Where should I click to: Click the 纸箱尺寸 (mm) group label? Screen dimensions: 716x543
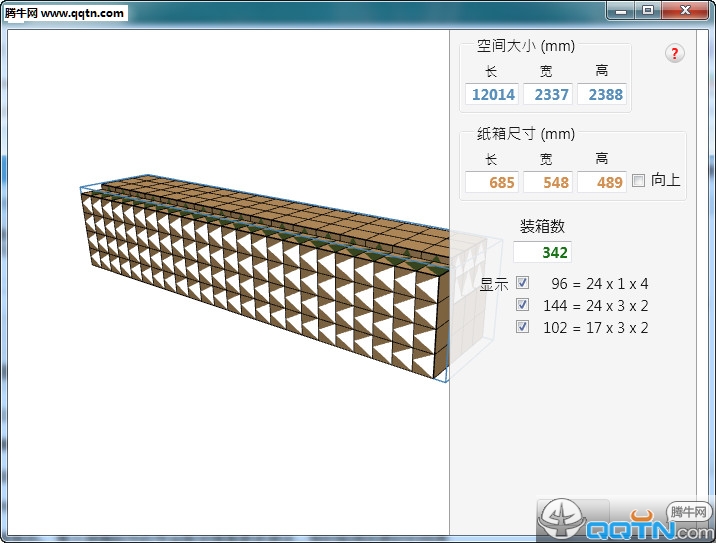[526, 134]
